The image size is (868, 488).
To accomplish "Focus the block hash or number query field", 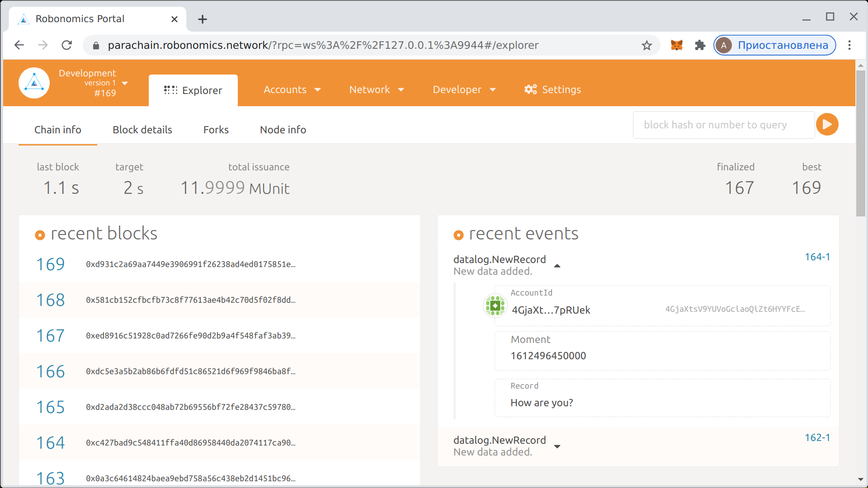I will tap(723, 125).
